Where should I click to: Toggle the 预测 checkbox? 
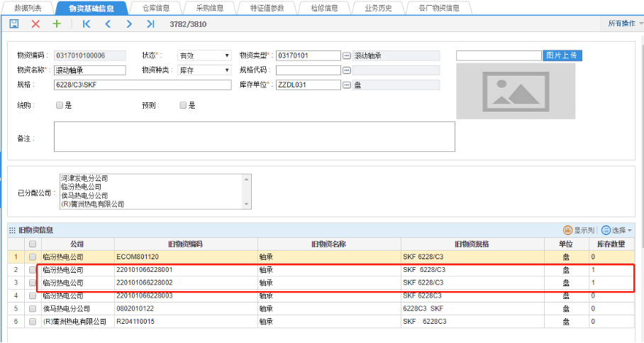(x=183, y=105)
